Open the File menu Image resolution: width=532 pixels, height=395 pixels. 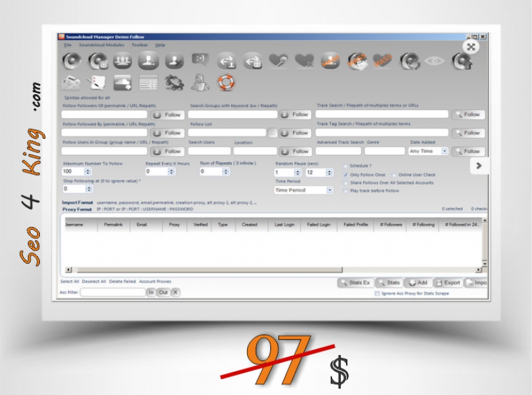(x=68, y=45)
